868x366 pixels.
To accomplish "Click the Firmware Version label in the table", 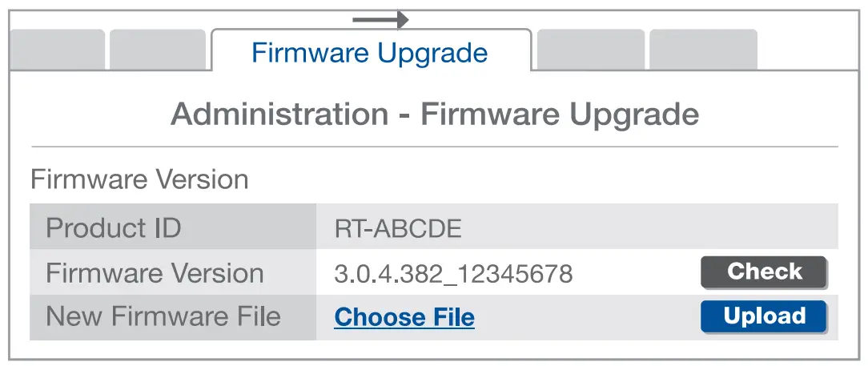I will 155,273.
